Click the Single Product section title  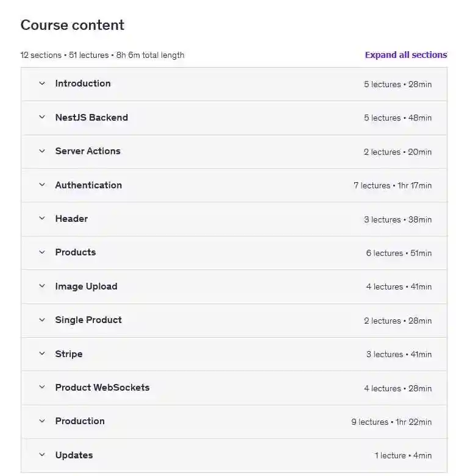[88, 320]
